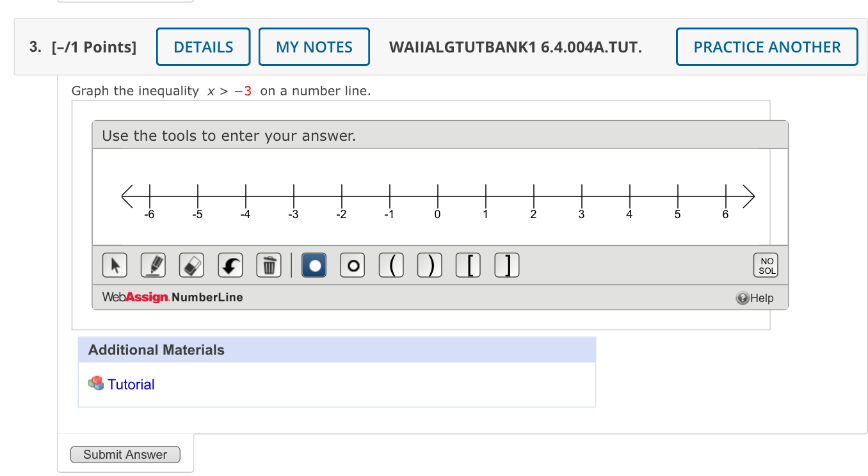Open NumberLine Help
Viewport: 868px width, 476px height.
coord(755,298)
